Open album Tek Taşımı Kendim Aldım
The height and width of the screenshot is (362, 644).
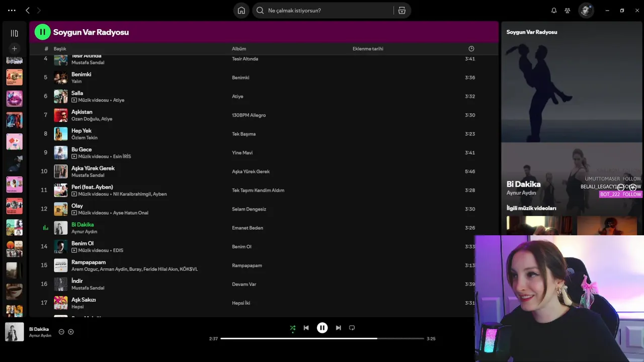pyautogui.click(x=258, y=190)
